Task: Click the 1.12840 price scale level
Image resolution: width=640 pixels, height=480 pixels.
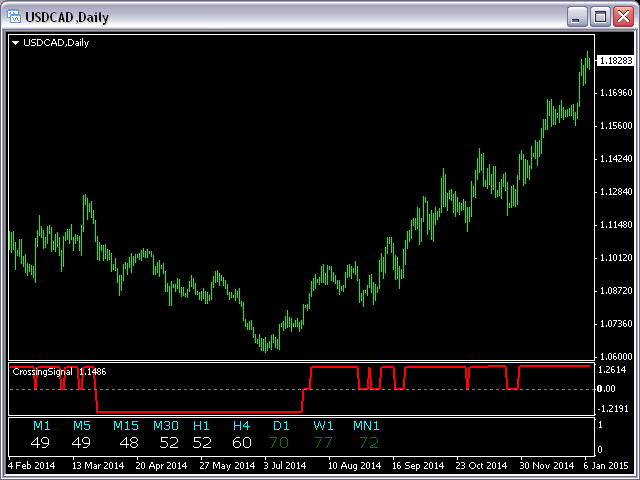Action: (x=616, y=192)
